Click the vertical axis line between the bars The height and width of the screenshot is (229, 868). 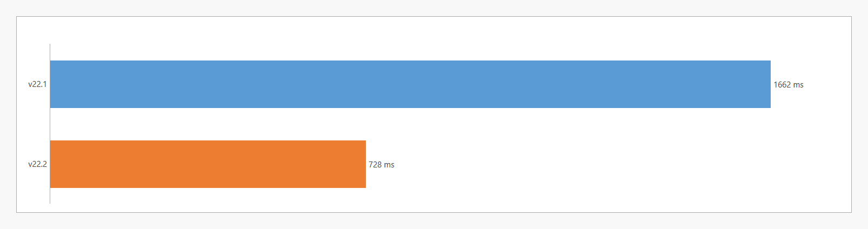(50, 124)
